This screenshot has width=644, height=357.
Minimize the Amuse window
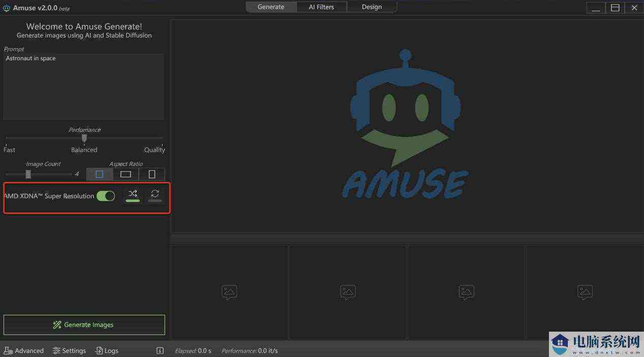pyautogui.click(x=596, y=8)
